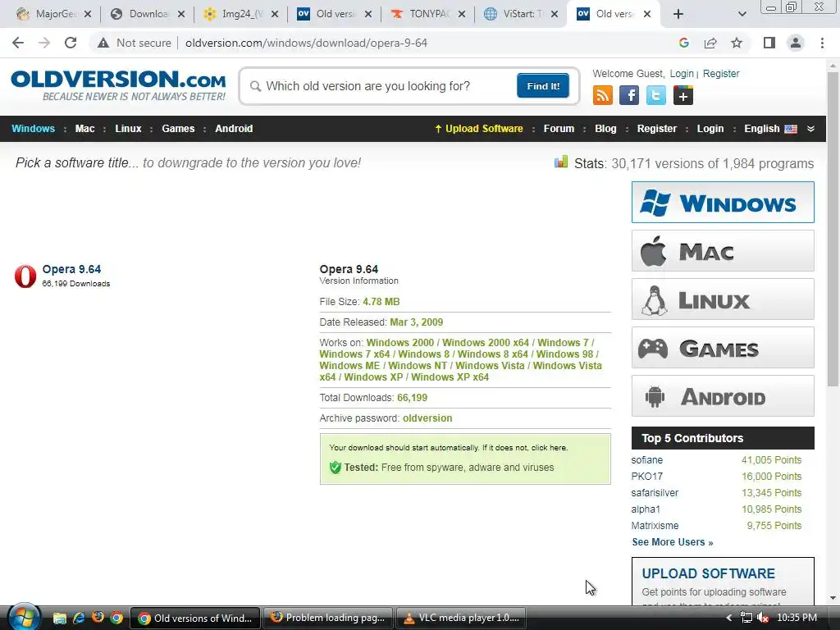Show hidden tray icons arrow
Viewport: 840px width, 630px height.
(x=728, y=618)
